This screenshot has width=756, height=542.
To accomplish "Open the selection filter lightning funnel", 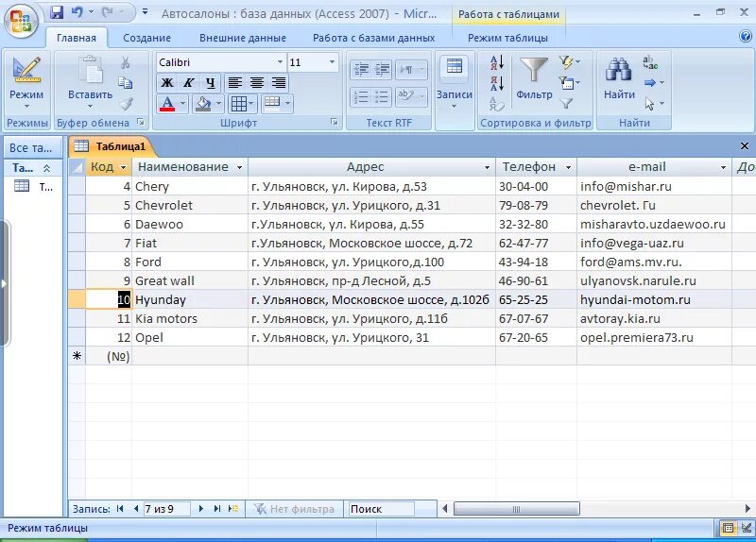I will tap(569, 62).
